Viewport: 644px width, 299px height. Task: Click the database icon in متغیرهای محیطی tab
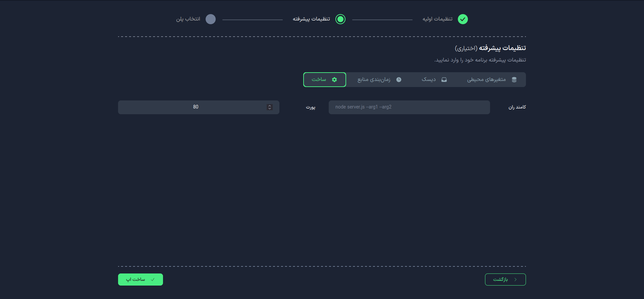coord(514,80)
